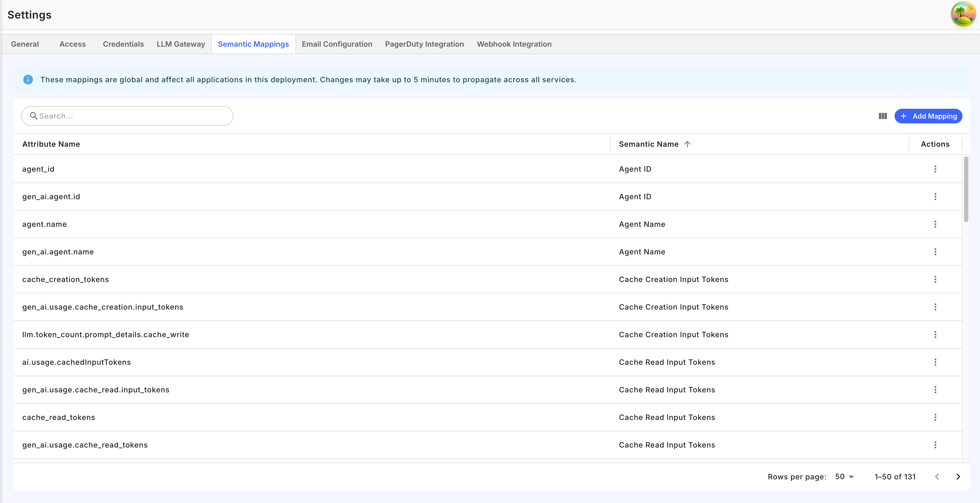Viewport: 980px width, 503px height.
Task: Go to next page of mappings
Action: 958,477
